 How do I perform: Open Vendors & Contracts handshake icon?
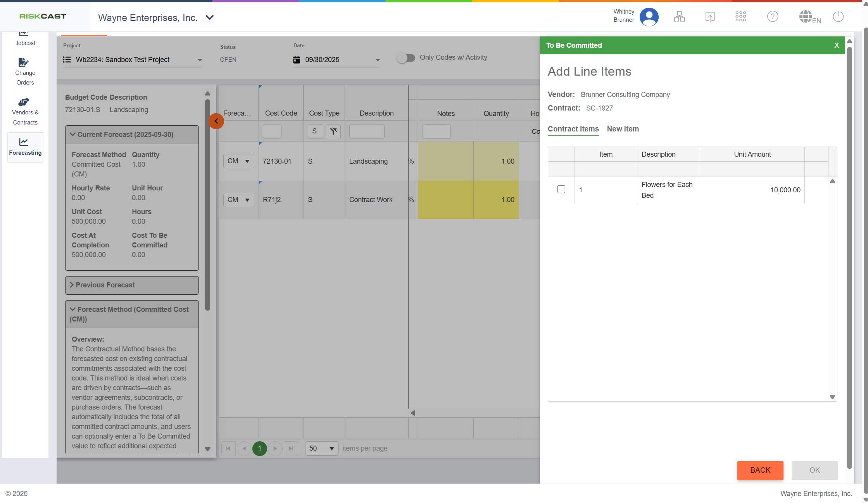(x=24, y=102)
